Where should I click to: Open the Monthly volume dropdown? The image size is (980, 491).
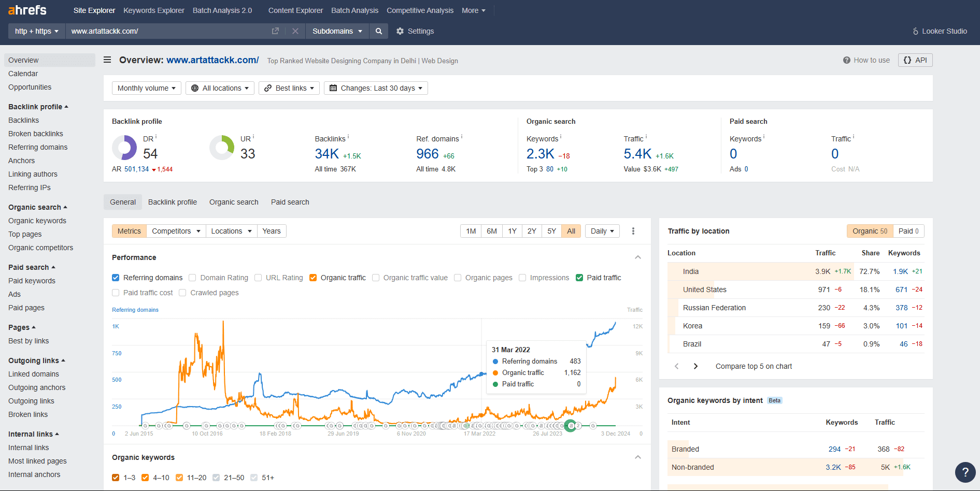146,88
